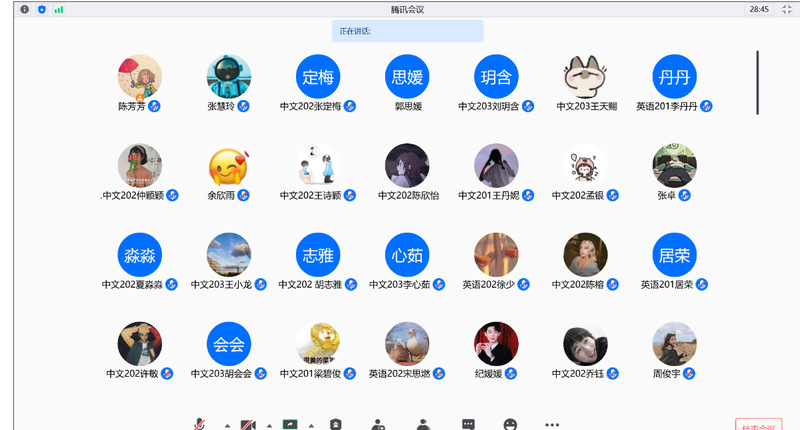Open the three-dot more options menu

552,424
